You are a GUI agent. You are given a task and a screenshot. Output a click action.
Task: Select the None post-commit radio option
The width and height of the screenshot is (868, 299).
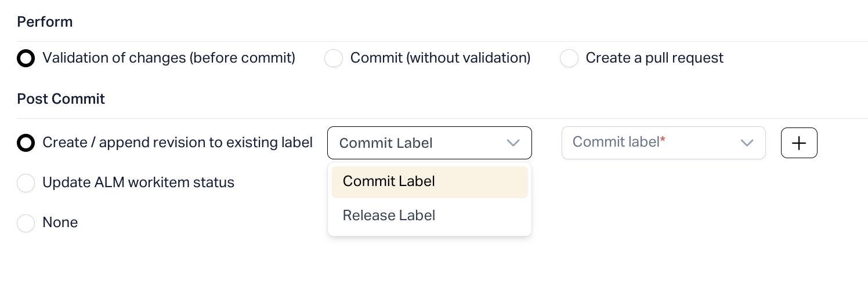click(26, 223)
